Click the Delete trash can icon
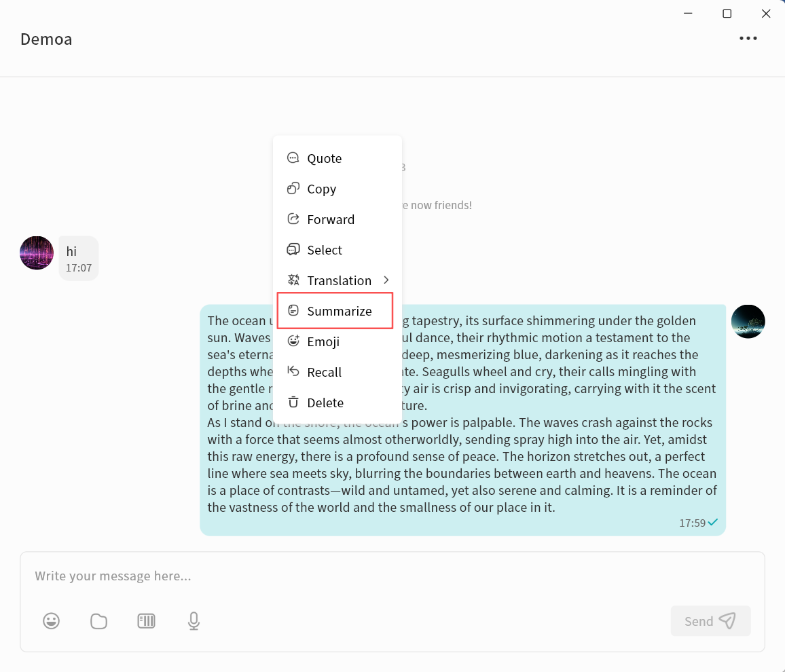The image size is (785, 672). tap(293, 403)
